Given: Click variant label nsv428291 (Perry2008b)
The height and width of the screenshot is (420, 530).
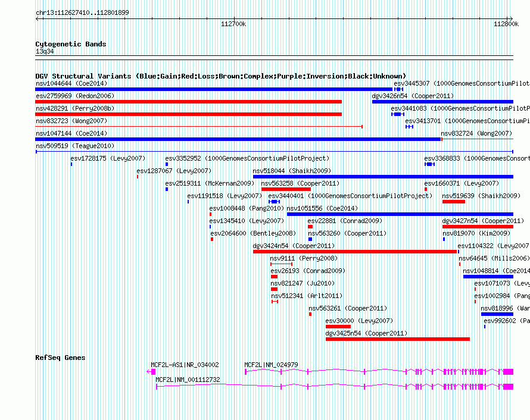Looking at the screenshot, I should click(x=75, y=108).
